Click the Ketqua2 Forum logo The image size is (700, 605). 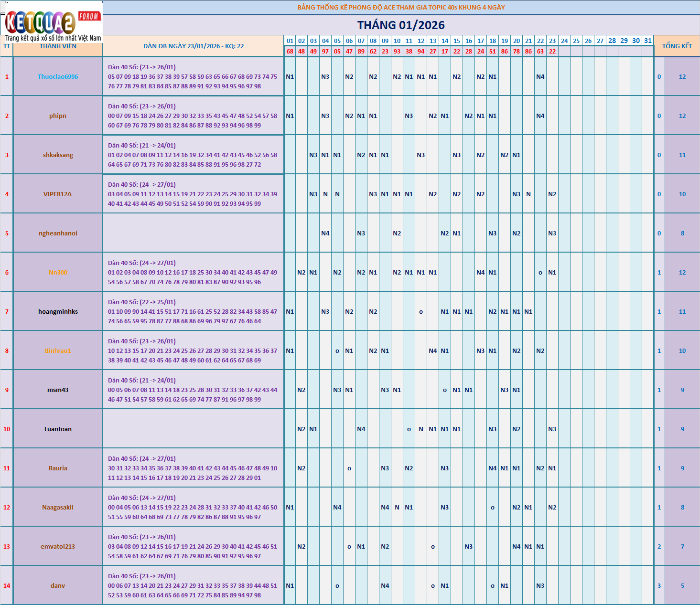52,22
